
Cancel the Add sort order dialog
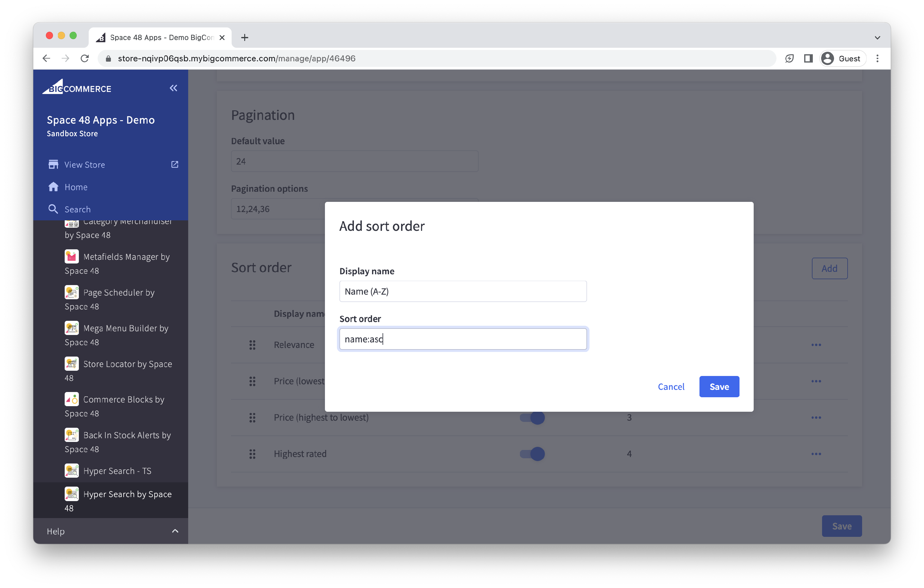tap(671, 386)
